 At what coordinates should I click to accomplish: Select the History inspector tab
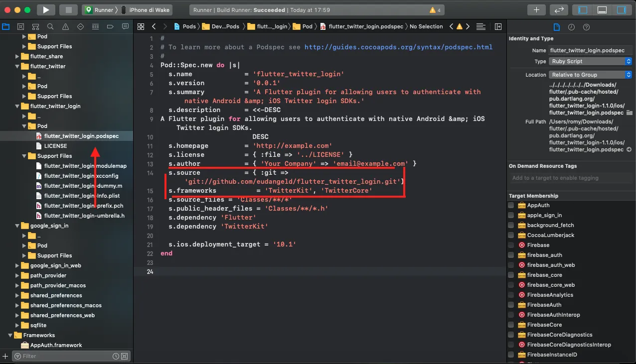tap(572, 27)
